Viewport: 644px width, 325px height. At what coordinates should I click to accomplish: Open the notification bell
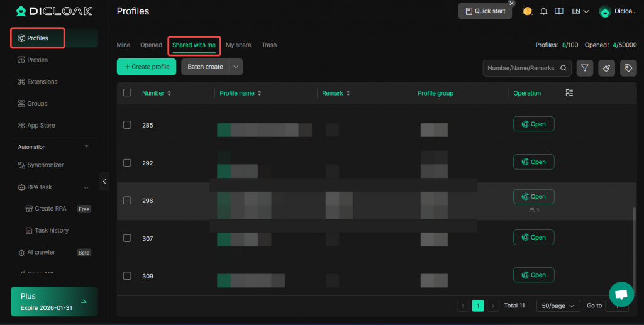coord(543,11)
